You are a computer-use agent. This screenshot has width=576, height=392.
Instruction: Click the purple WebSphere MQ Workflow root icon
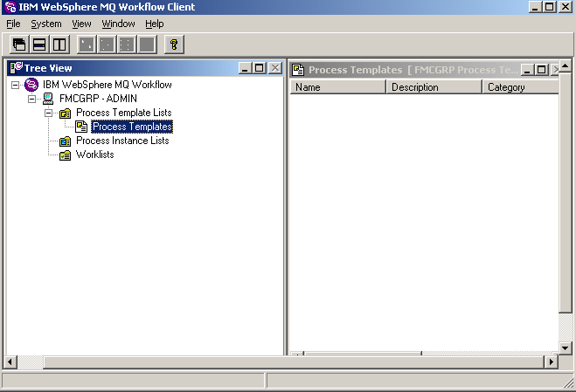[31, 85]
